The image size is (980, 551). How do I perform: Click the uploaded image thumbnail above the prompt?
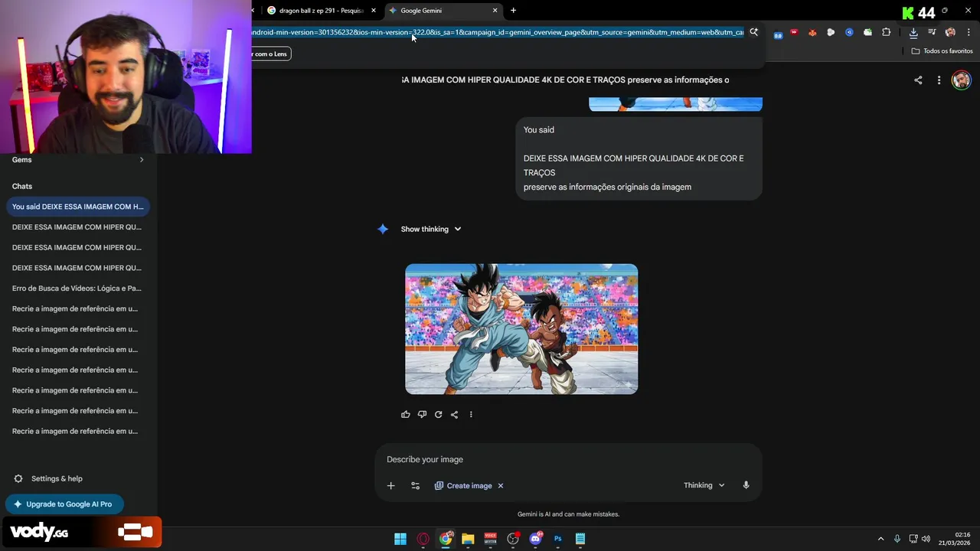click(x=675, y=105)
